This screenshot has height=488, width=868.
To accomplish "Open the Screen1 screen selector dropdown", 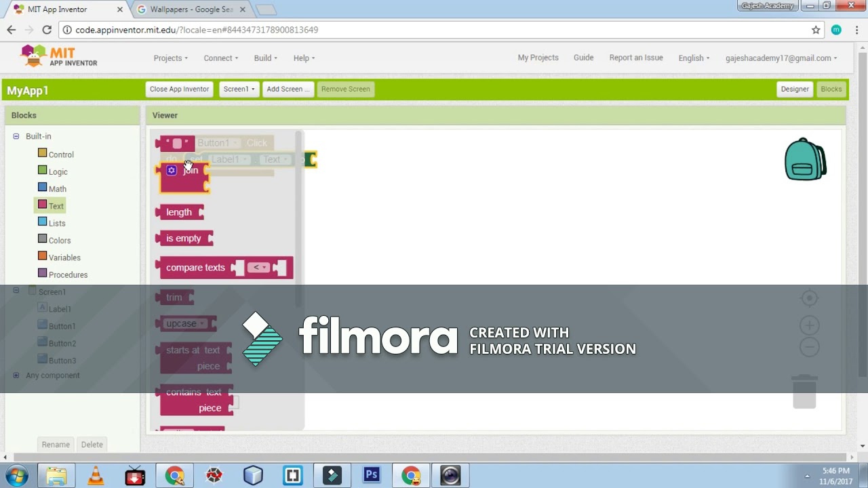I will 239,89.
